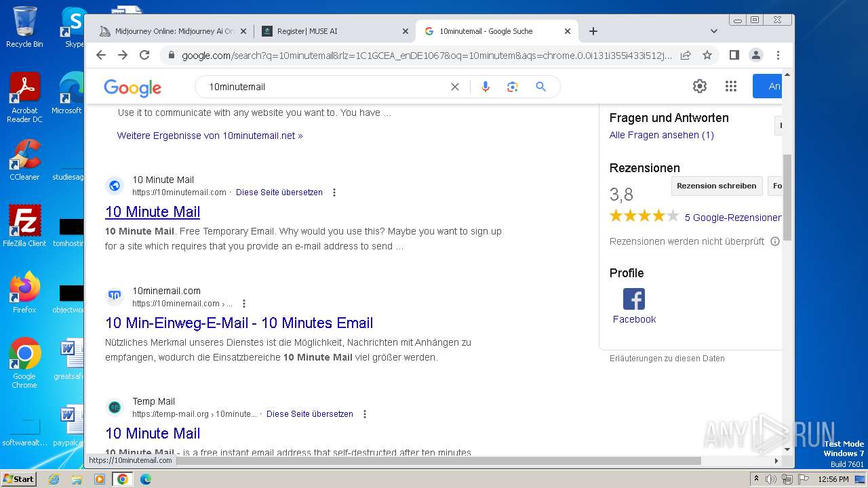Open Microsoft Edge from taskbar
Viewport: 868px width, 488px height.
(145, 479)
